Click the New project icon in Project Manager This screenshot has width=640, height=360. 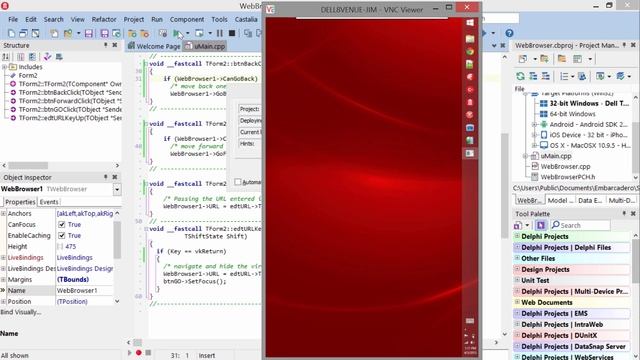click(523, 59)
